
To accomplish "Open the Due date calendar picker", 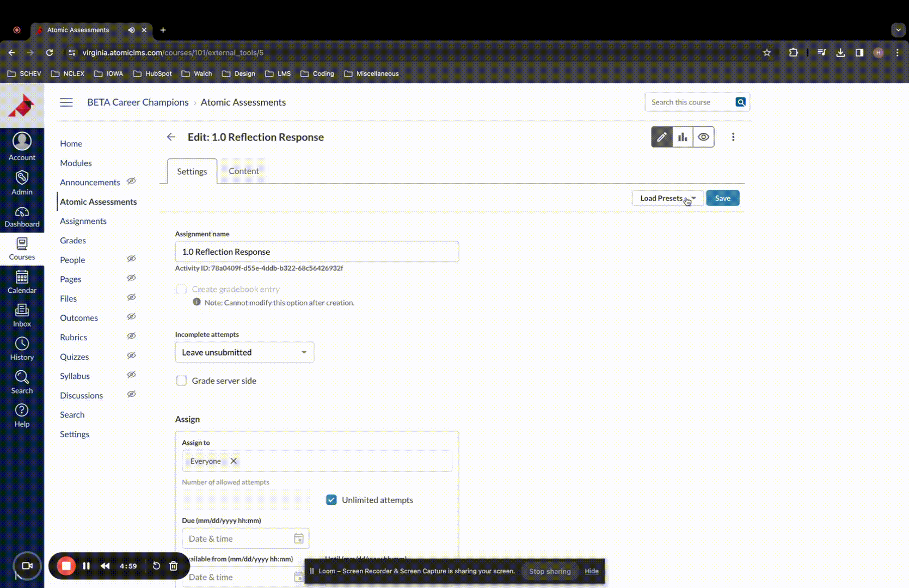I will 298,538.
